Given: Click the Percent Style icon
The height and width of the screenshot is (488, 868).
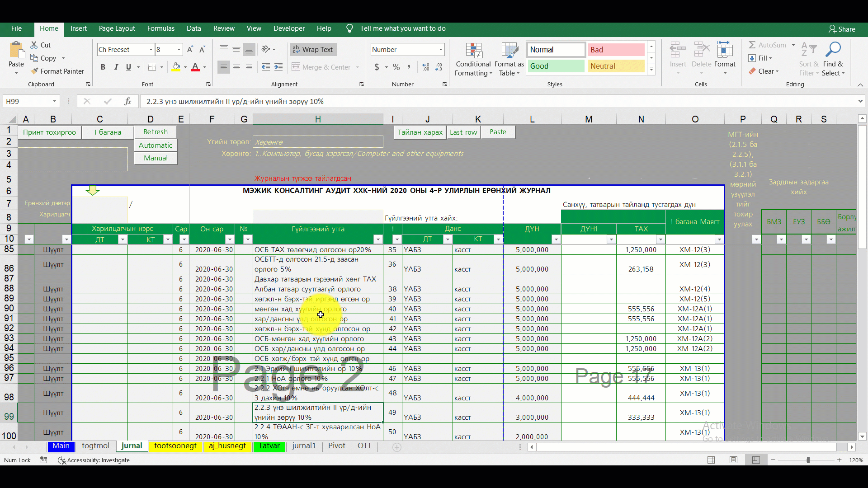Looking at the screenshot, I should pos(396,67).
